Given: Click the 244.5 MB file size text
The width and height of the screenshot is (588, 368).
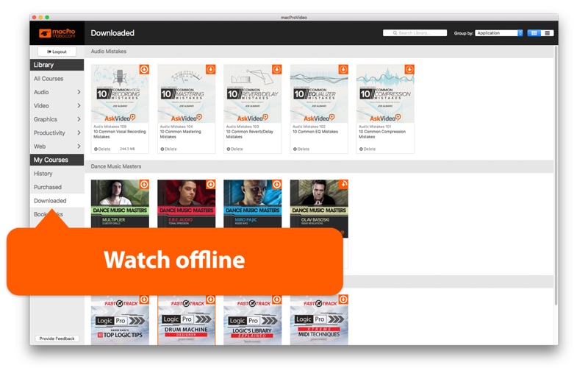Looking at the screenshot, I should tap(127, 149).
